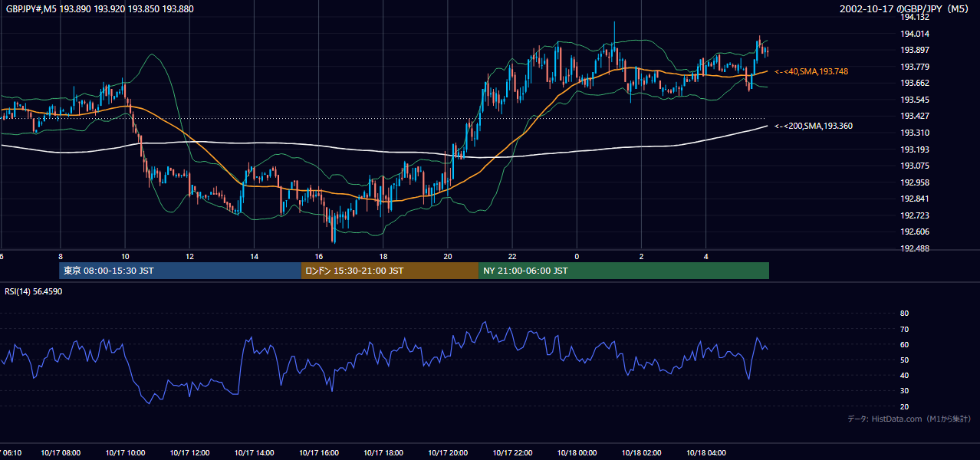Image resolution: width=980 pixels, height=460 pixels.
Task: Click hour label 2 under price chart
Action: tap(641, 257)
